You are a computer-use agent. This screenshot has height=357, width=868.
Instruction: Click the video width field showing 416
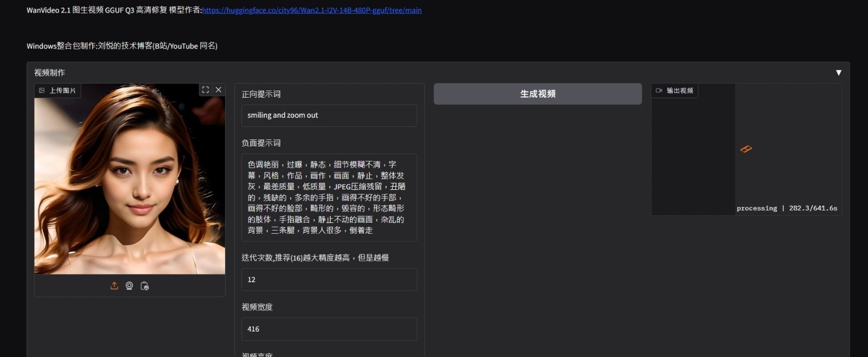(329, 329)
